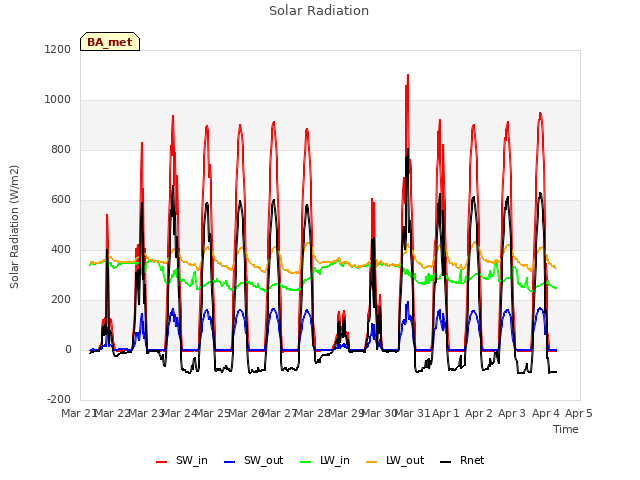The height and width of the screenshot is (480, 640).
Task: Select the SW_in legend entry
Action: (x=182, y=460)
